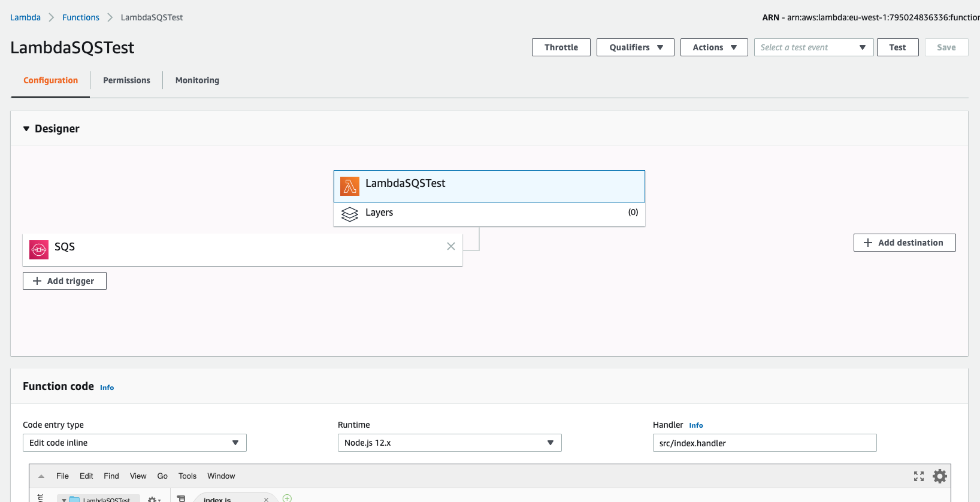Open the Runtime Node.js 12.x dropdown

click(x=450, y=443)
